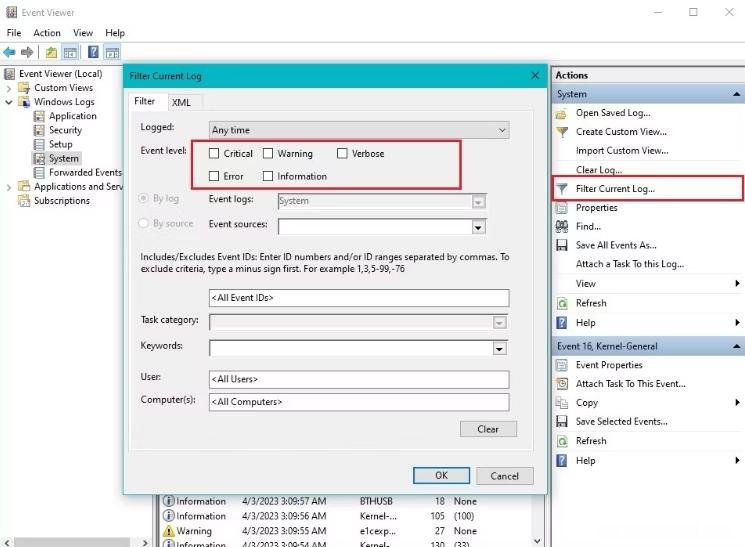This screenshot has width=745, height=547.
Task: Open the Event sources dropdown
Action: point(478,227)
